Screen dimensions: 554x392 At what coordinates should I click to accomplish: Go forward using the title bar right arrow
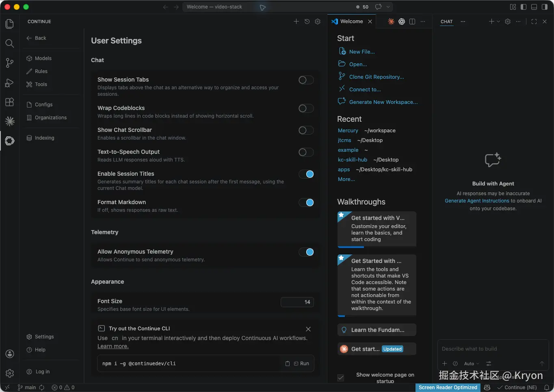176,7
